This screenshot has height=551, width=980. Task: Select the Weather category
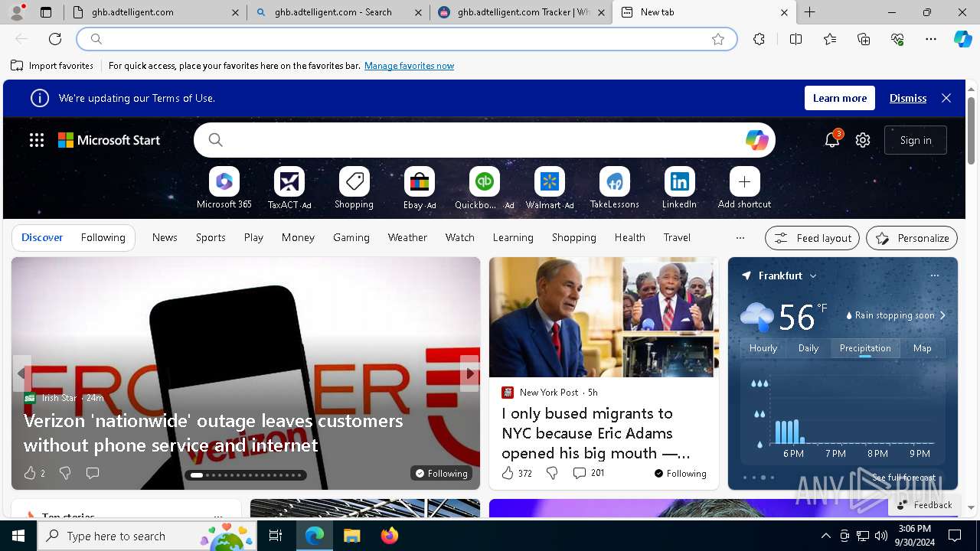point(407,238)
